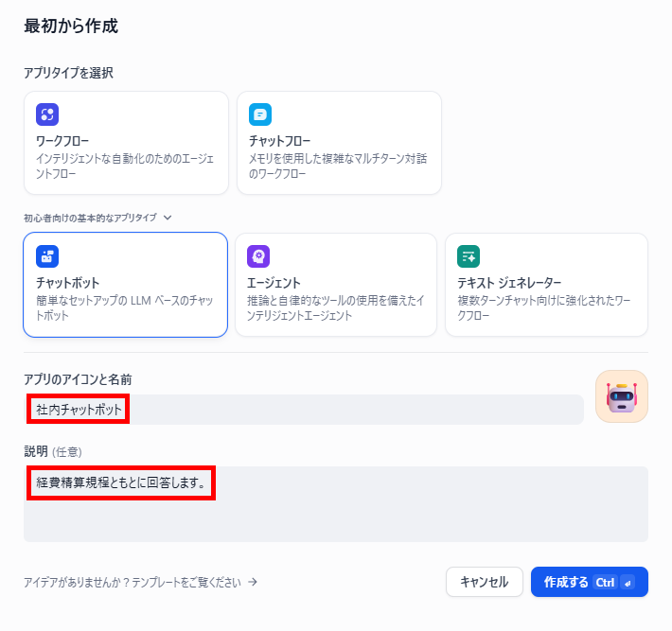Click テキスト ジェネレーター description 複数ターンチャット
The height and width of the screenshot is (631, 672).
point(544,308)
